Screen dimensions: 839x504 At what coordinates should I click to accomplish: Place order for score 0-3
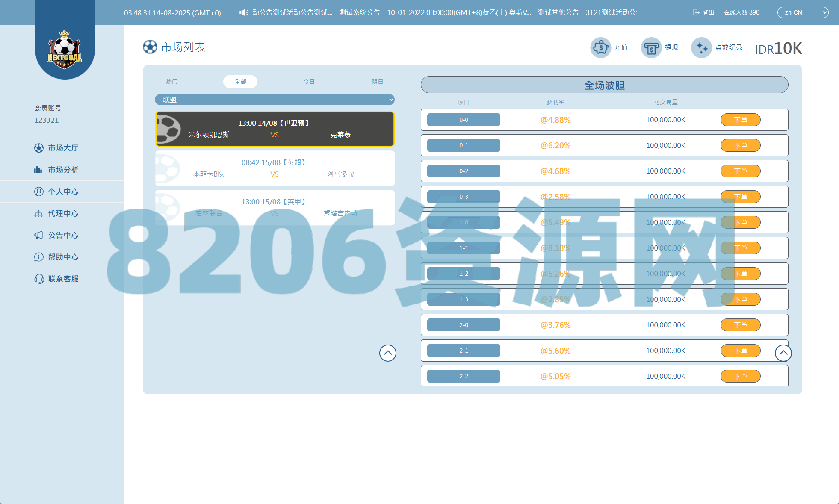pos(740,197)
